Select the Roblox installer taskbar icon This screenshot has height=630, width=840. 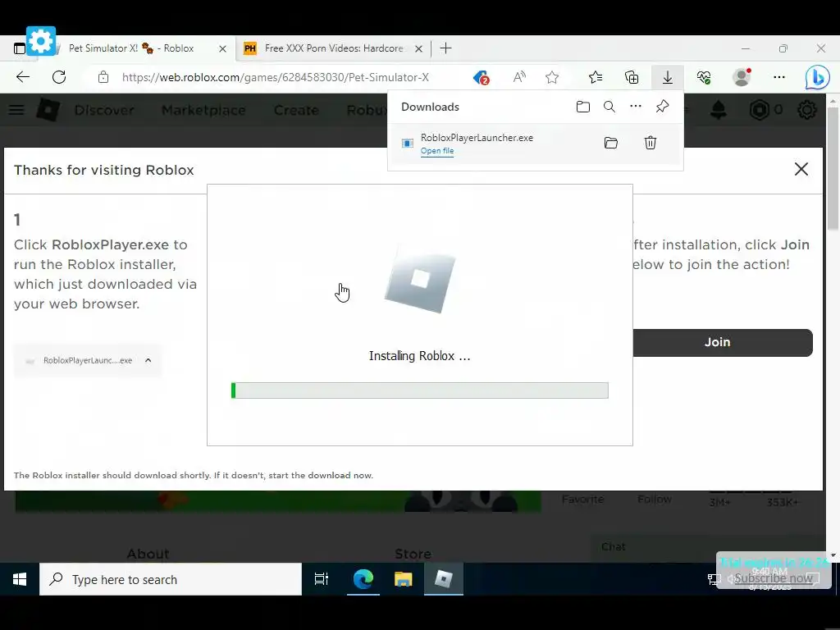click(444, 579)
